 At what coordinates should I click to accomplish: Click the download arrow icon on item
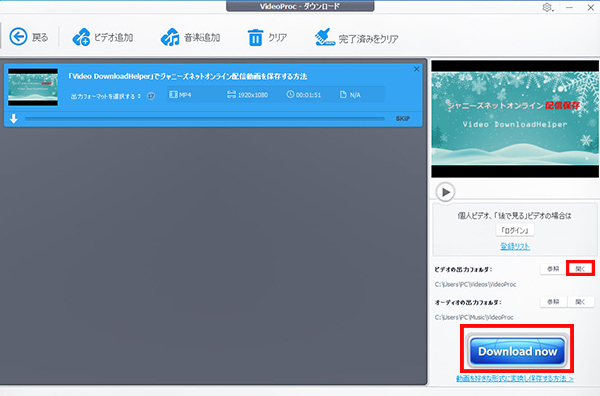click(14, 119)
